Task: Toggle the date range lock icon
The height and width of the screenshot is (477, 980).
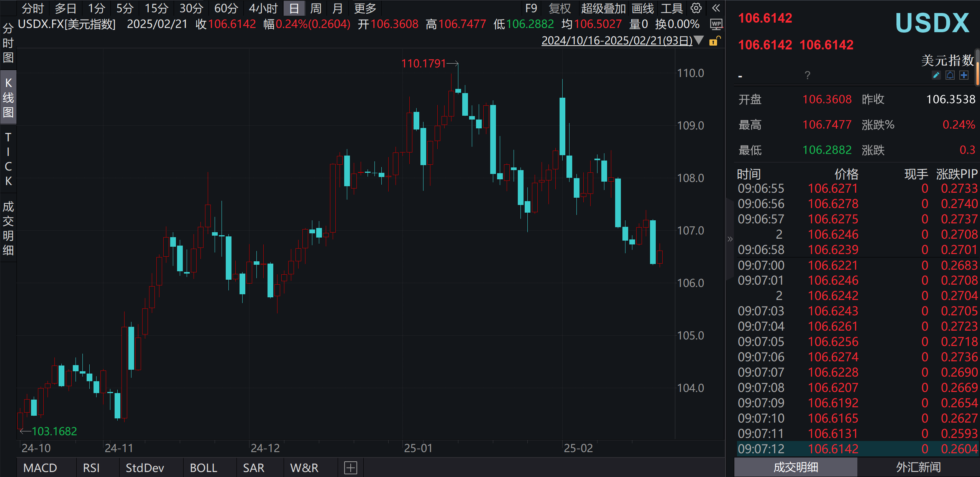Action: (x=714, y=41)
